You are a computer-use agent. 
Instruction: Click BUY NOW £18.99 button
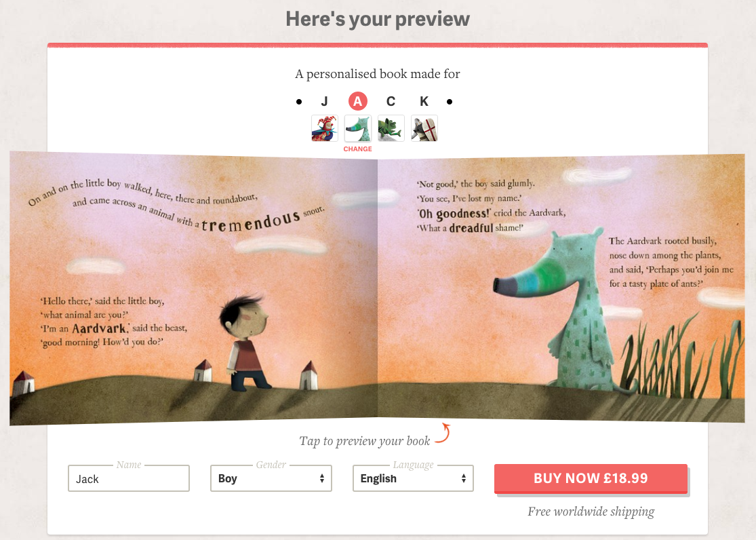click(591, 479)
